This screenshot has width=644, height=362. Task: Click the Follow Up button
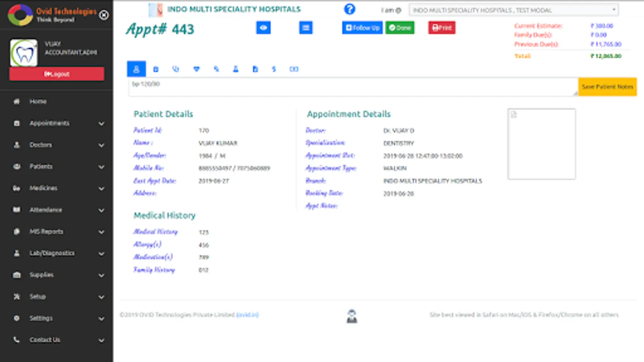click(362, 28)
